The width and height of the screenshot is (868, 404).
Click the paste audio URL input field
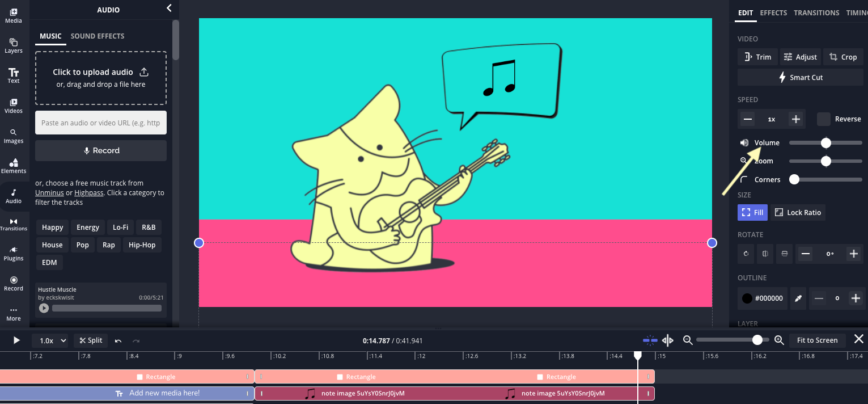point(101,123)
